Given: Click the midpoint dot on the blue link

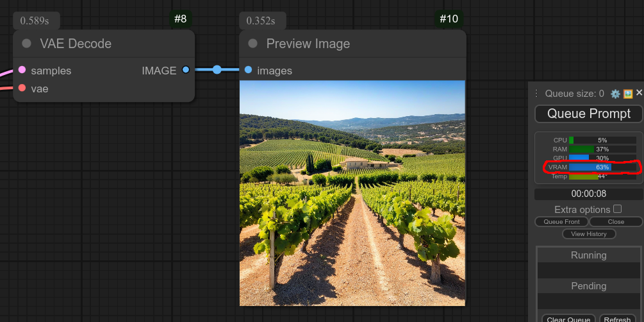Looking at the screenshot, I should pos(217,70).
